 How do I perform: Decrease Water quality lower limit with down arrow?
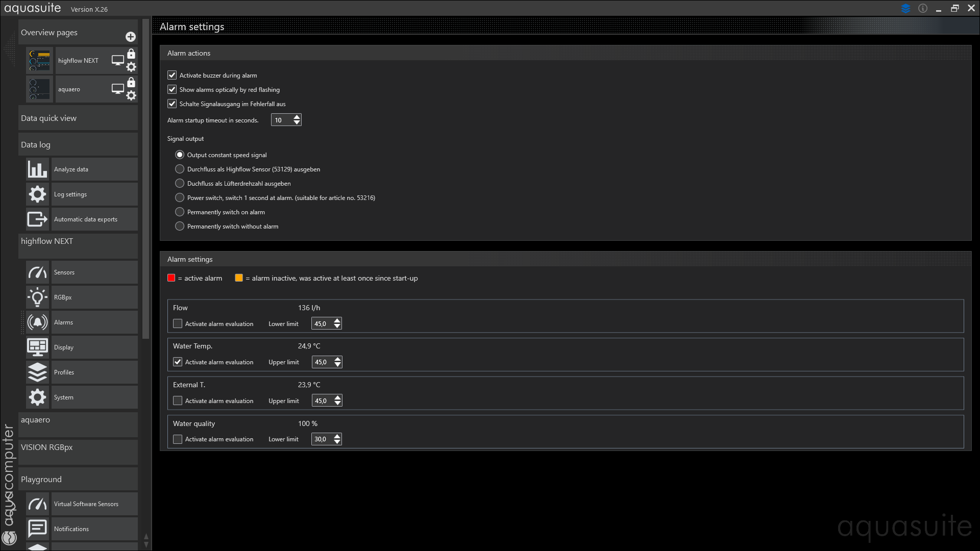337,442
